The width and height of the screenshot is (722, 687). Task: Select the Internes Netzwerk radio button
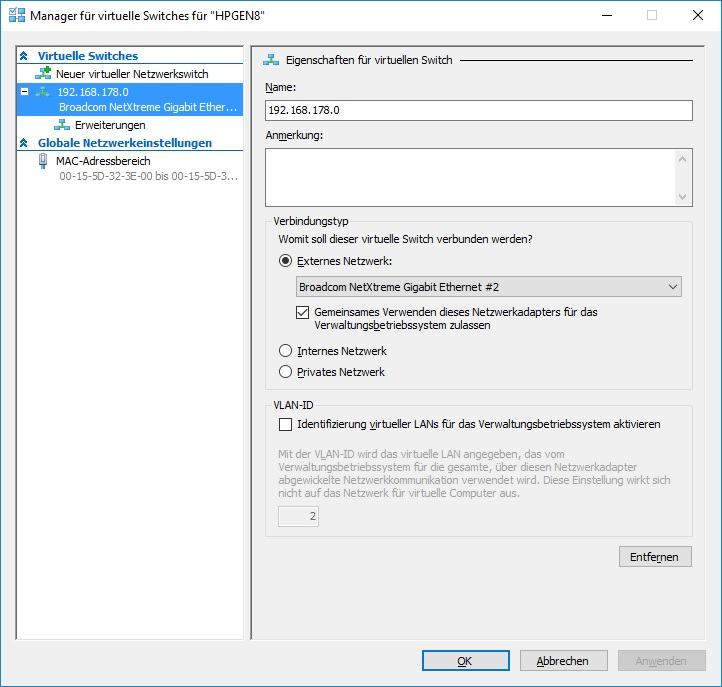(285, 351)
